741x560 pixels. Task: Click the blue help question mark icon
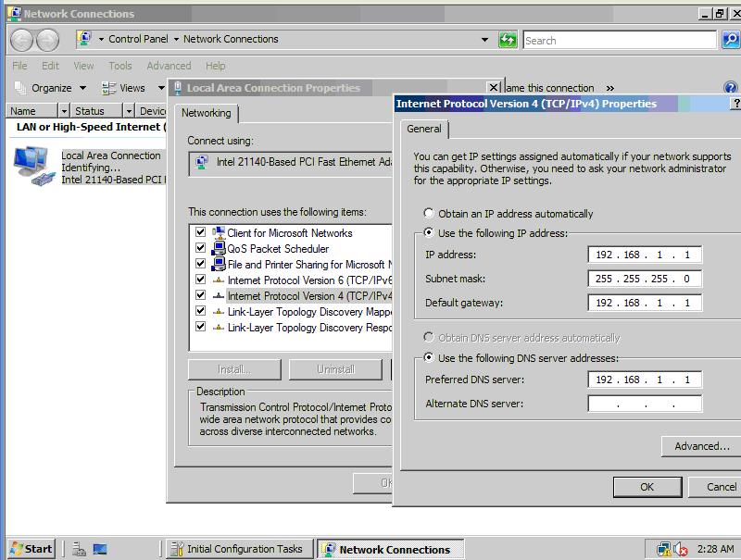pos(730,88)
